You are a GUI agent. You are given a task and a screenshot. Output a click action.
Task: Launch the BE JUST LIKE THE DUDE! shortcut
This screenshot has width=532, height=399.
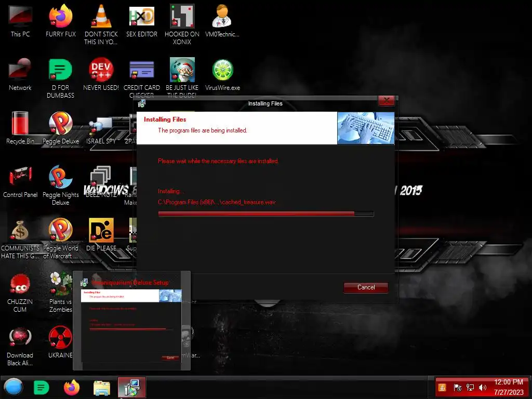tap(182, 77)
